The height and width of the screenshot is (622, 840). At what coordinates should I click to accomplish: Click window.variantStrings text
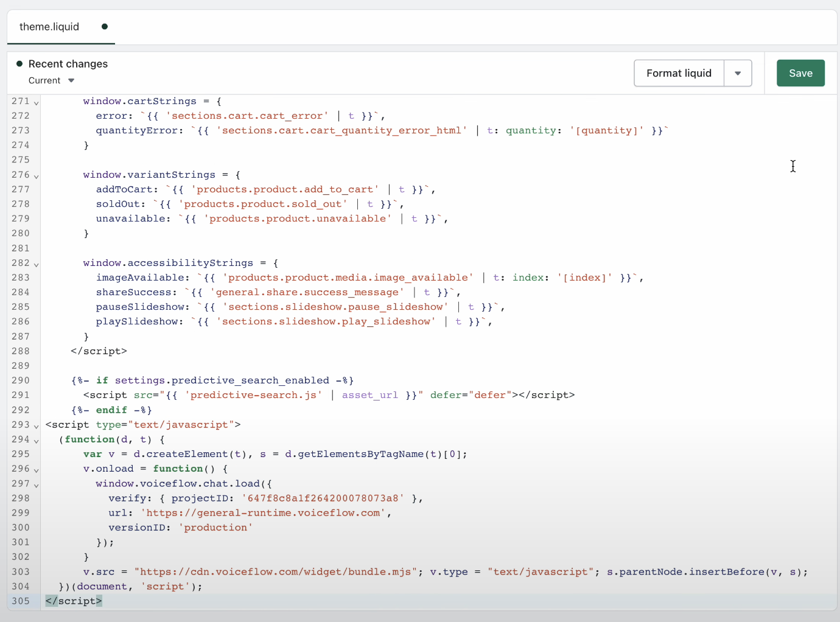(x=149, y=175)
